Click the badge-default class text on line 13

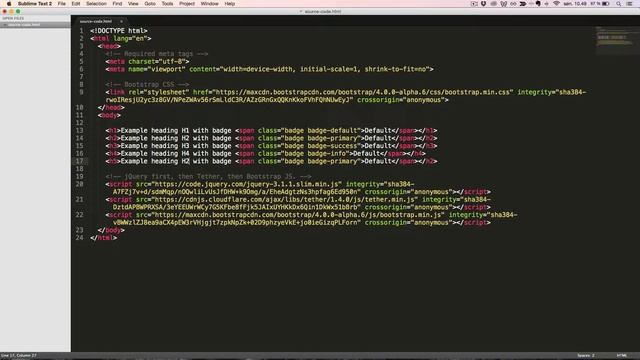[x=332, y=131]
